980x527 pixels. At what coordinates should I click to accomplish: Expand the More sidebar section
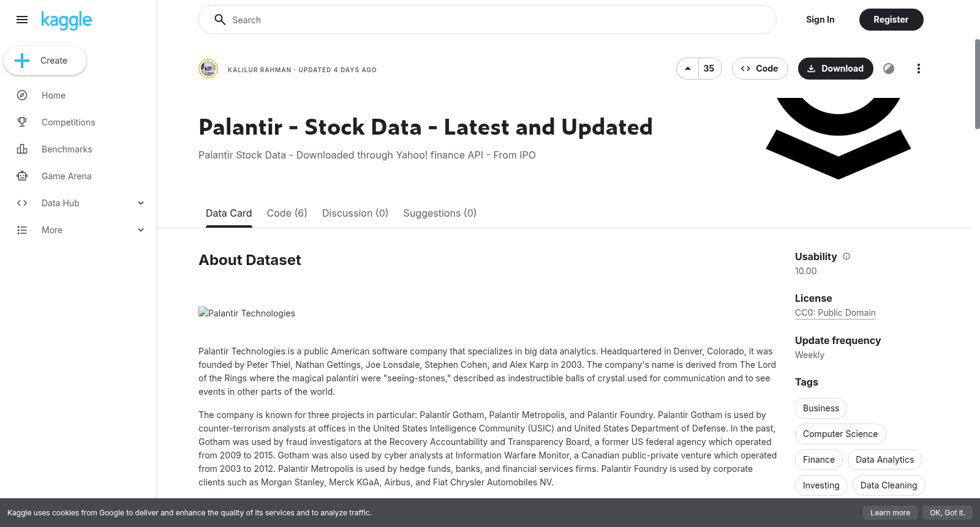pos(78,230)
